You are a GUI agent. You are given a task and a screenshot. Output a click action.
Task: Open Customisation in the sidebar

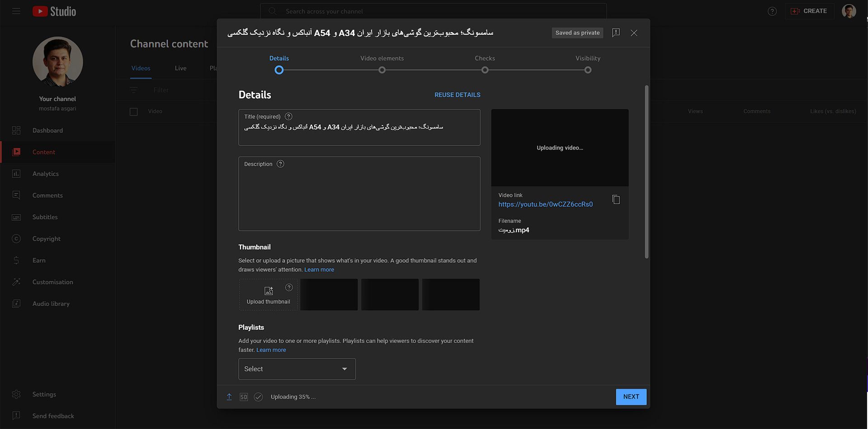coord(57,282)
